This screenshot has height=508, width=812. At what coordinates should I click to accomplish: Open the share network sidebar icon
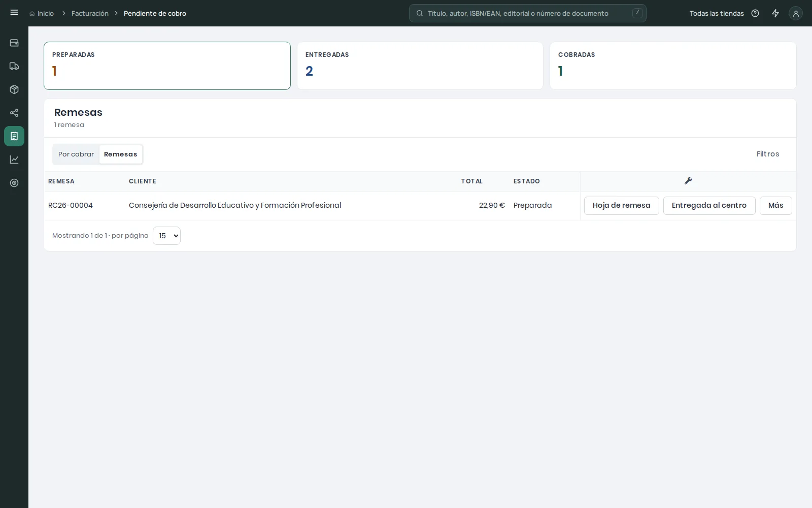(x=14, y=113)
